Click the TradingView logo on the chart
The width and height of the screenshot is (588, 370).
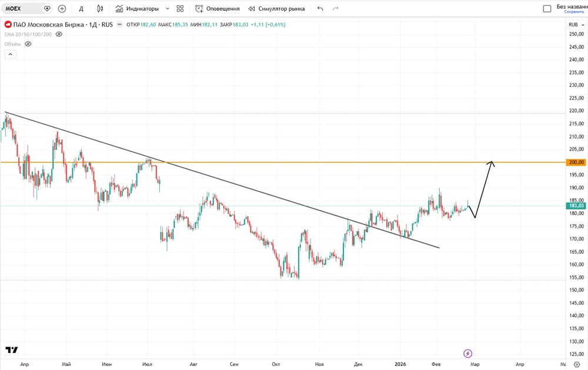point(11,349)
